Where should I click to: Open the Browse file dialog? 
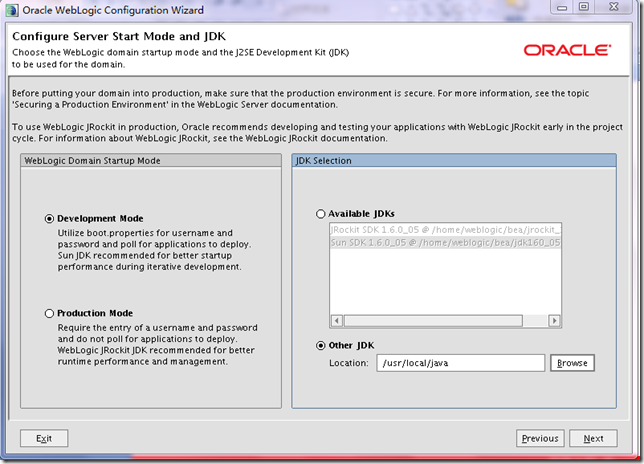tap(572, 363)
